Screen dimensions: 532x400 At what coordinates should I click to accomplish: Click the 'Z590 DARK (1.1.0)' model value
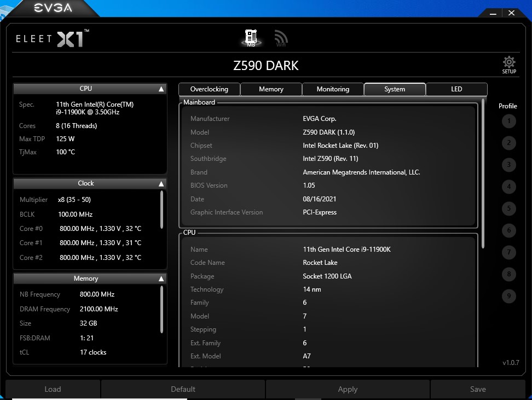tap(329, 132)
